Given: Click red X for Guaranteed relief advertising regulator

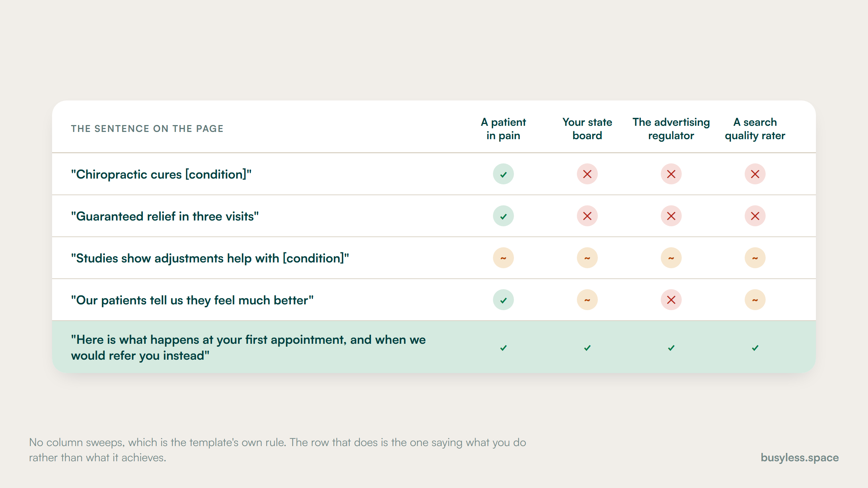Looking at the screenshot, I should [671, 216].
